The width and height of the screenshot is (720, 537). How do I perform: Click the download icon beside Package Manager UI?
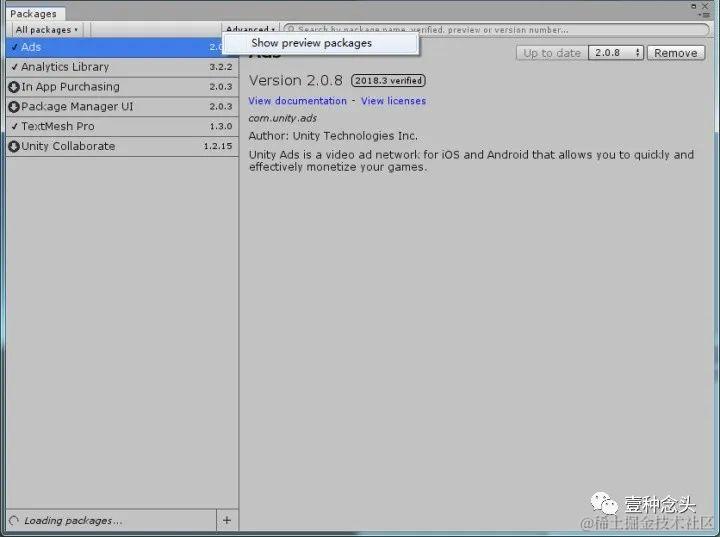point(14,107)
